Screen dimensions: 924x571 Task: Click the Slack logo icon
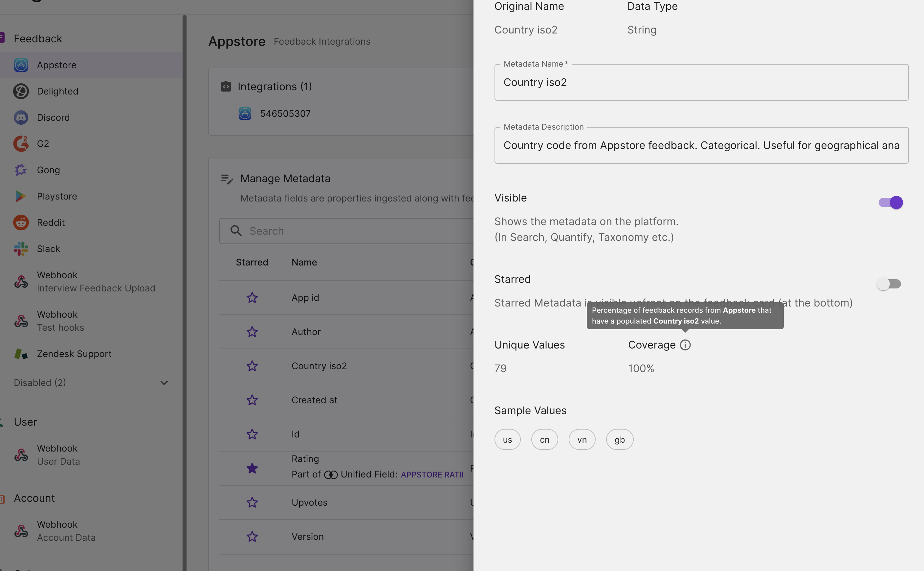(21, 249)
